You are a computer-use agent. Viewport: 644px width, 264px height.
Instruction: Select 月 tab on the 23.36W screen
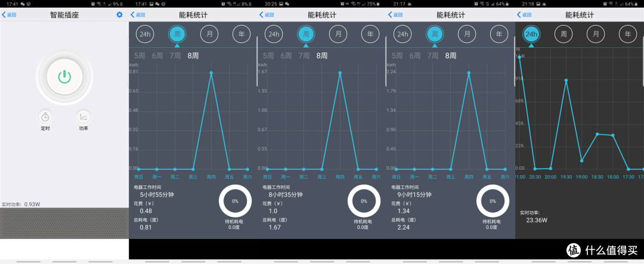tap(596, 34)
